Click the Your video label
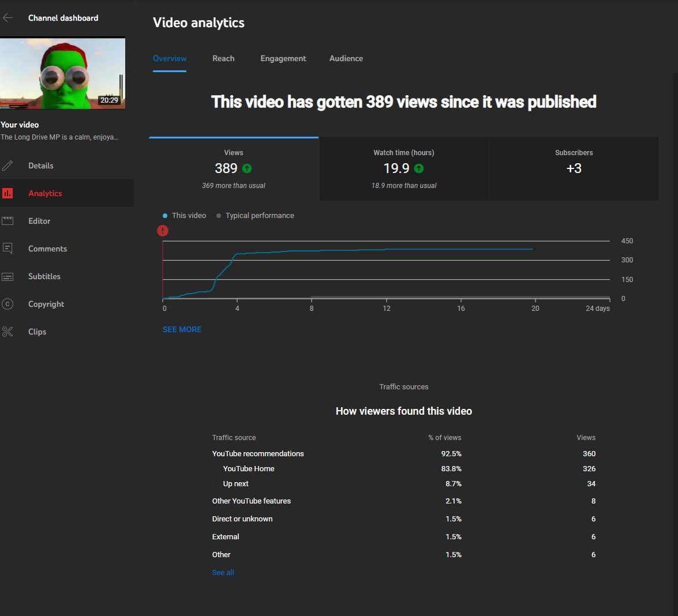 20,125
